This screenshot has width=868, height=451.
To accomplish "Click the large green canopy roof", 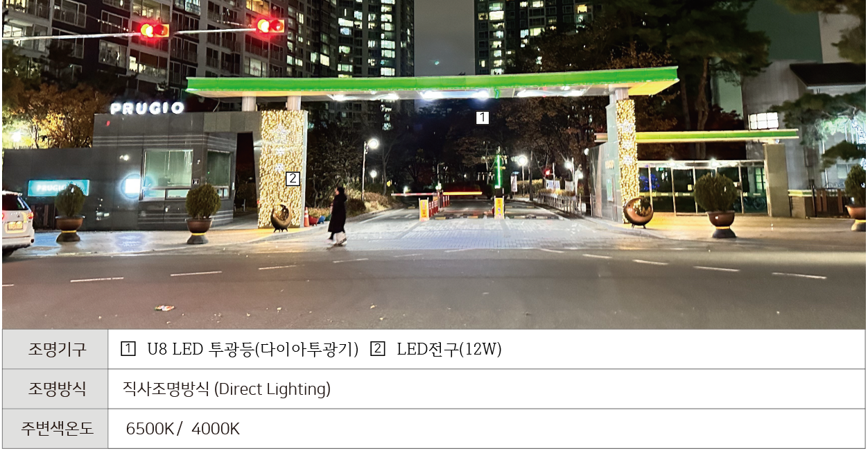I will (433, 83).
